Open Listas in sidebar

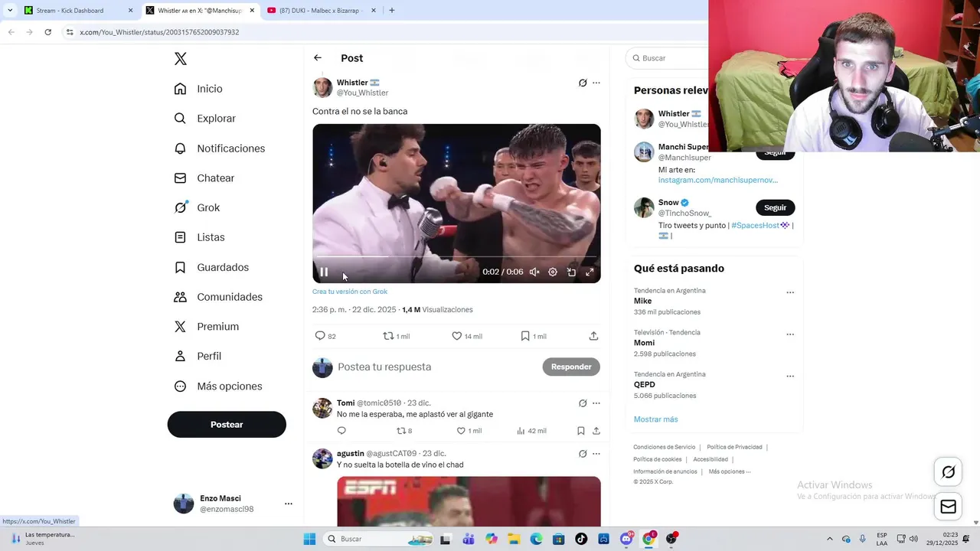199,237
